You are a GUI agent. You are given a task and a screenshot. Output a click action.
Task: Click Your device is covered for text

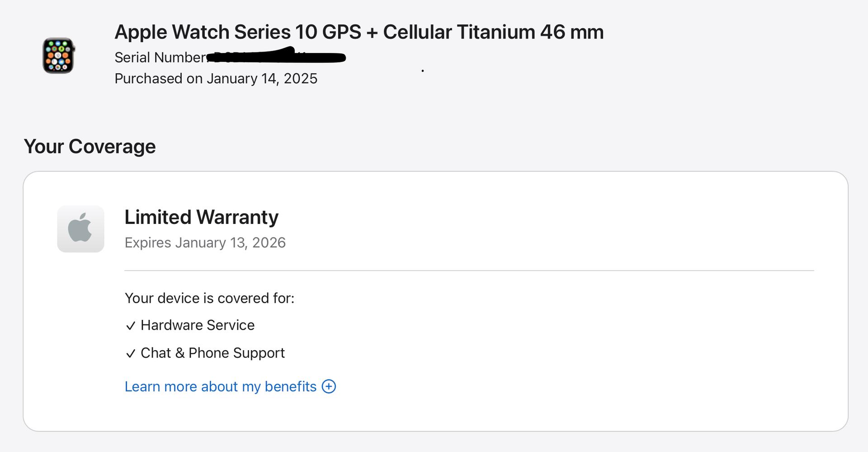[x=209, y=298]
